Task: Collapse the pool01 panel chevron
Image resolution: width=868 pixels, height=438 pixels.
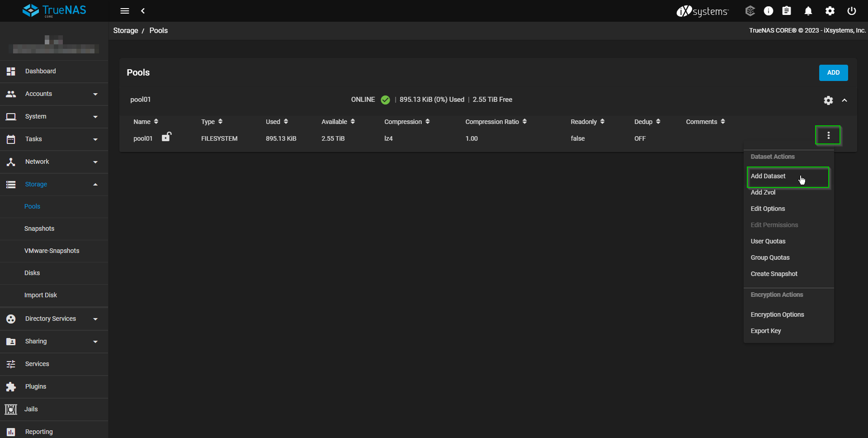Action: (x=844, y=100)
